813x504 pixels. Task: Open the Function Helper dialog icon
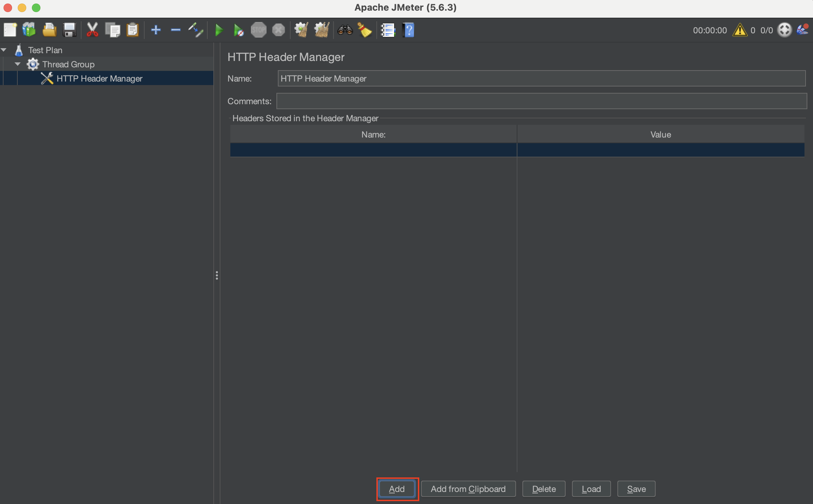click(388, 30)
